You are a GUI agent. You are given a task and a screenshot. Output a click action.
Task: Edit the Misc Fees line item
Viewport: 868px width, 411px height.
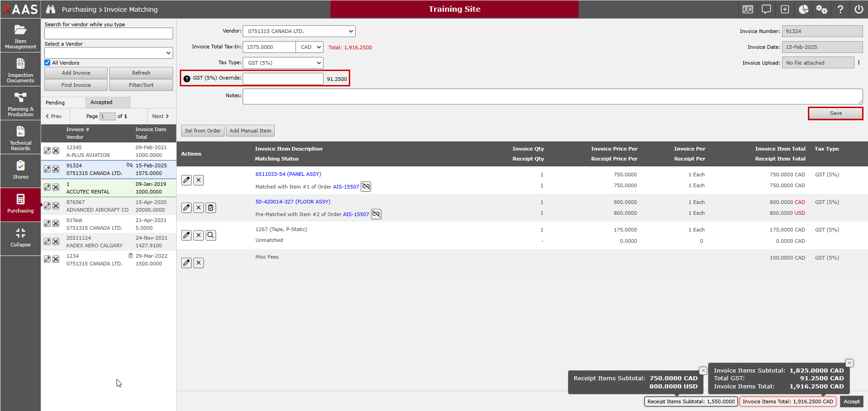coord(186,263)
